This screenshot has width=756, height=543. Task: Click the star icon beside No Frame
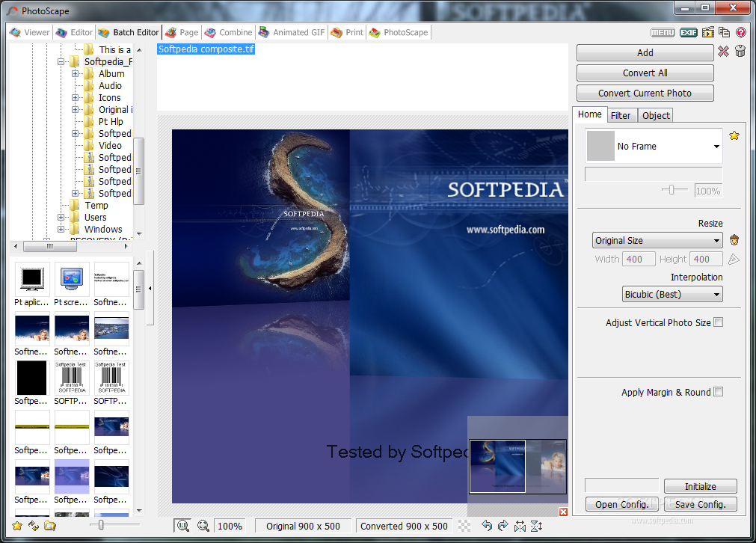point(734,135)
